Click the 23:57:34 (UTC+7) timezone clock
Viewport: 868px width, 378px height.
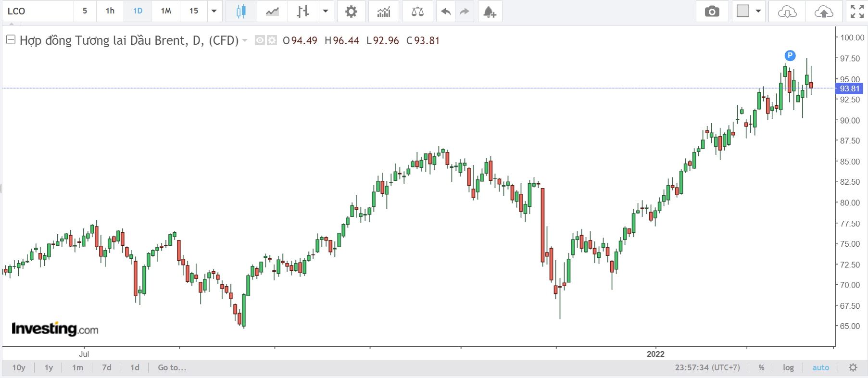tap(707, 367)
